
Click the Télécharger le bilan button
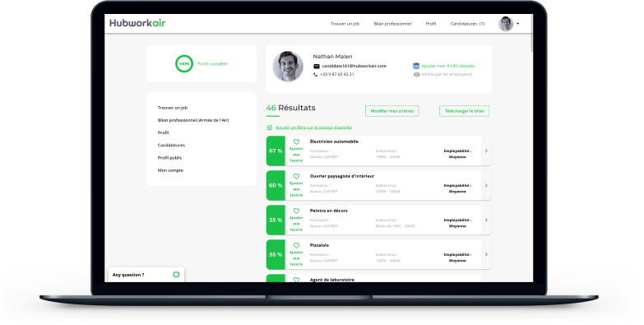[464, 111]
